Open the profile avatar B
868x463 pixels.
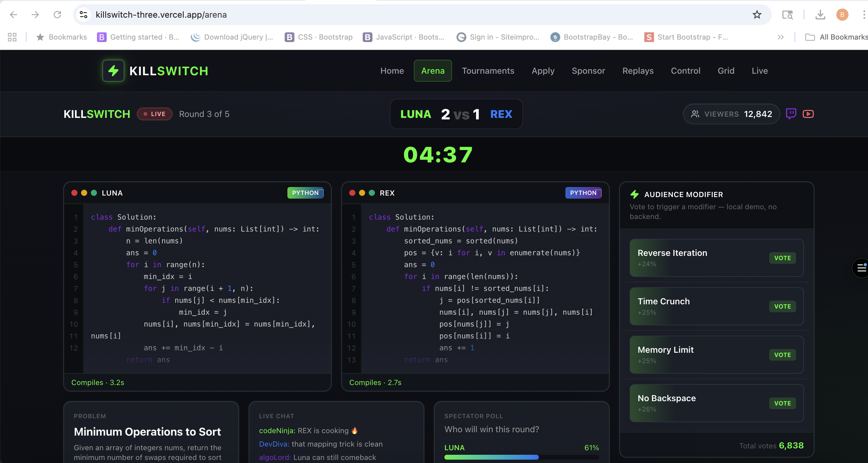click(842, 15)
